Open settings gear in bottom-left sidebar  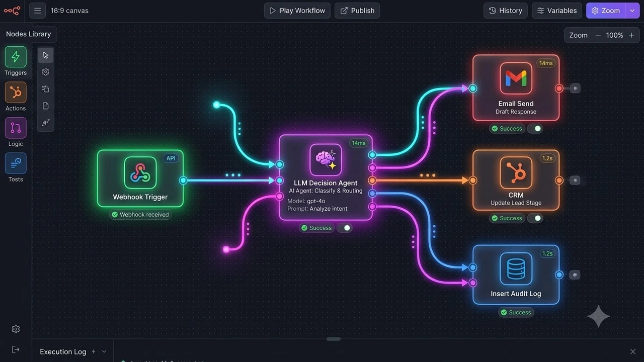pyautogui.click(x=16, y=329)
